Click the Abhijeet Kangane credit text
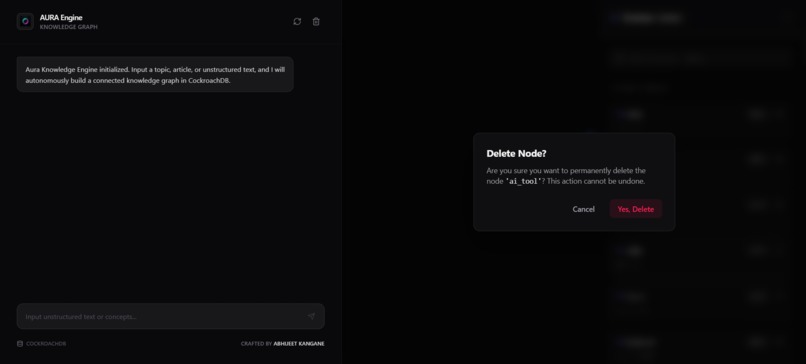Image resolution: width=806 pixels, height=364 pixels. pyautogui.click(x=299, y=343)
